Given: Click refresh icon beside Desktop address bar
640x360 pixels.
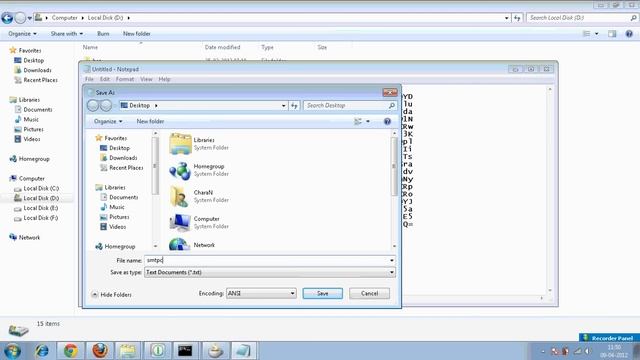Looking at the screenshot, I should [294, 105].
